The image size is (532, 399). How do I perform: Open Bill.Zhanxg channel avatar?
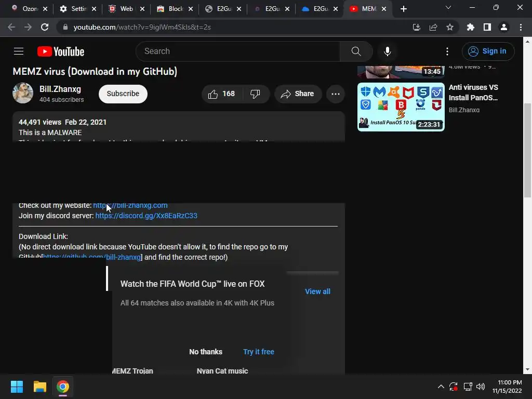[x=23, y=93]
